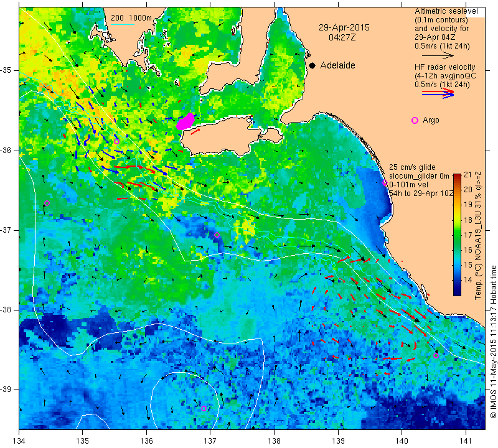
Task: Click 'Altimetric sealevel' legend heading
Action: (446, 11)
